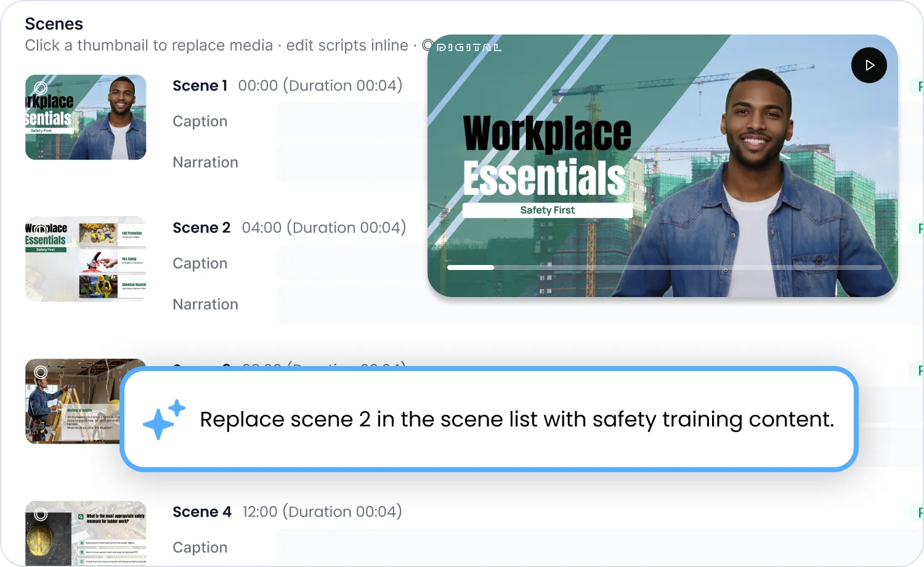Open the Scene 1 thumbnail to replace media
924x567 pixels.
86,117
